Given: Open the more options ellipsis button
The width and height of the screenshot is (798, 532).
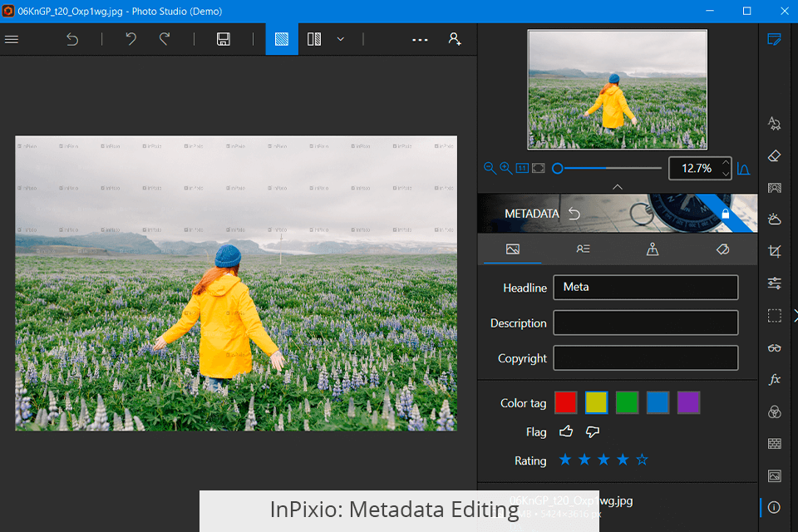Looking at the screenshot, I should click(x=420, y=39).
